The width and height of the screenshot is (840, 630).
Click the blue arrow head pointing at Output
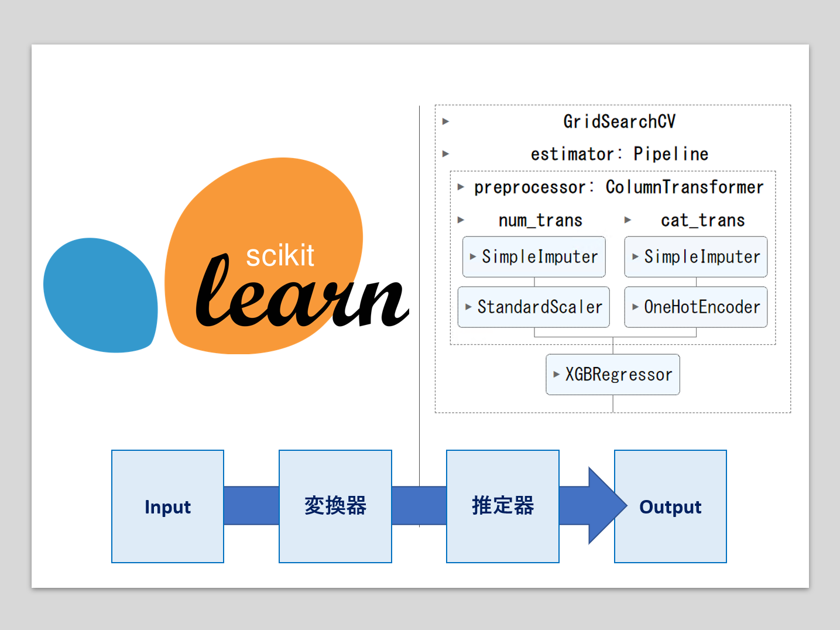(x=602, y=505)
